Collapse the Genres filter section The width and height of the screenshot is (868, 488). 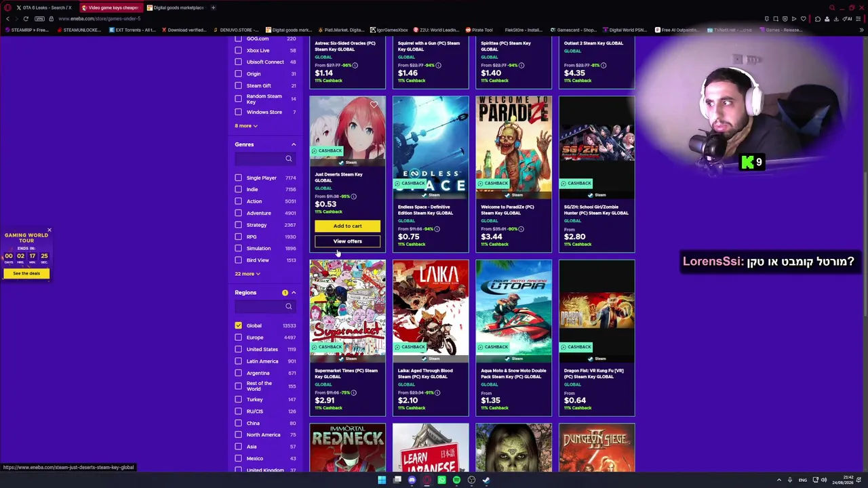coord(294,144)
